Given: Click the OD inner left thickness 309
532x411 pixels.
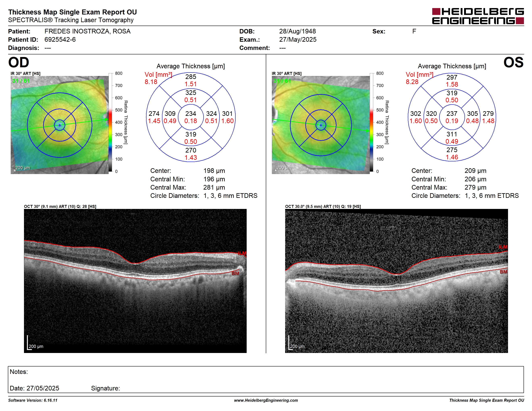Looking at the screenshot, I should pyautogui.click(x=170, y=114).
